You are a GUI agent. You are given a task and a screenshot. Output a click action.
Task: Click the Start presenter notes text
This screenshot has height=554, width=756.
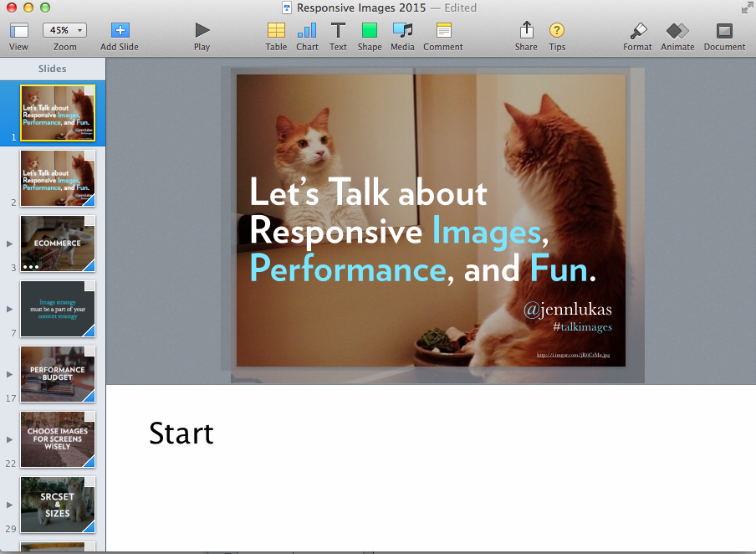coord(181,433)
